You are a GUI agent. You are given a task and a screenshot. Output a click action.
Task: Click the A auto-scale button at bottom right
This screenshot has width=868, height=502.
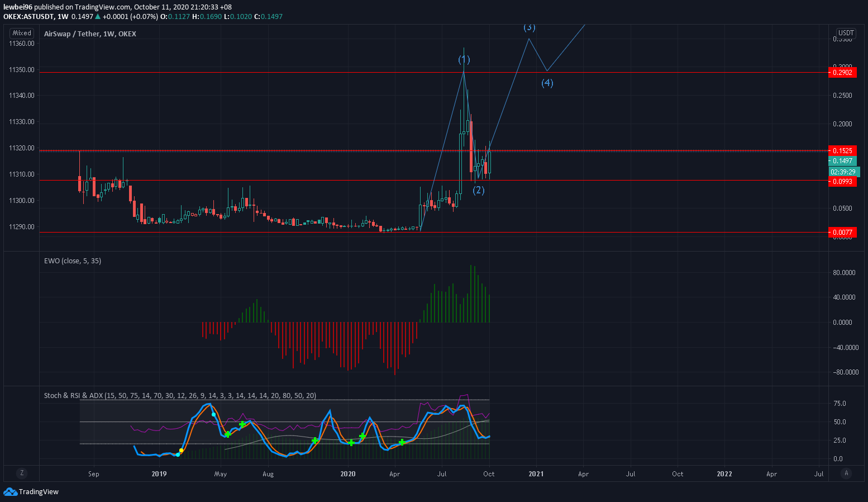click(x=846, y=473)
